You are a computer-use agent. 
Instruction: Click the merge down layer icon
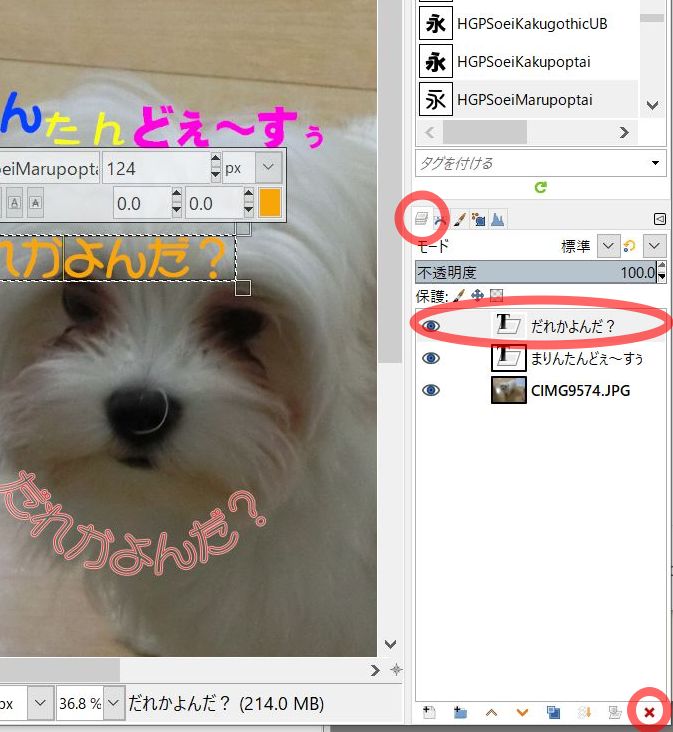click(584, 712)
